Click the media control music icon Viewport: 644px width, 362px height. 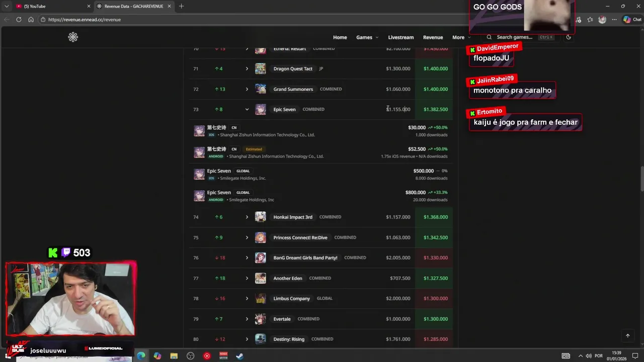point(579,20)
